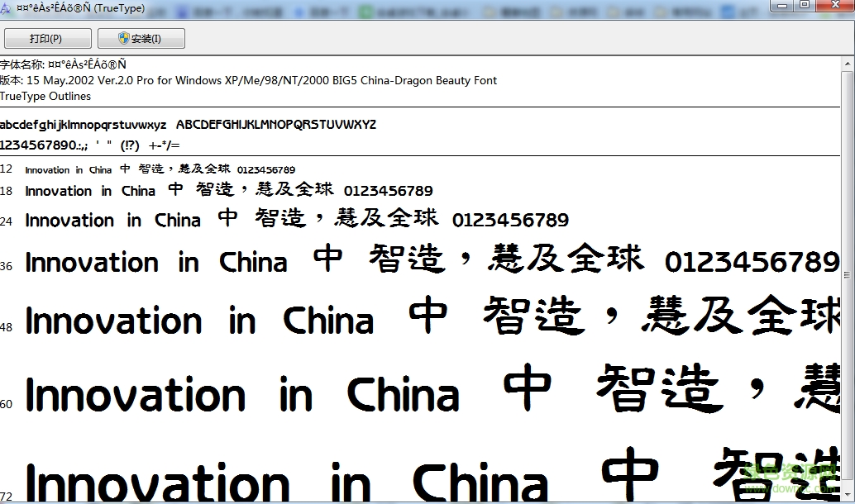Image resolution: width=855 pixels, height=504 pixels.
Task: Minimize the font viewer window
Action: pos(781,6)
